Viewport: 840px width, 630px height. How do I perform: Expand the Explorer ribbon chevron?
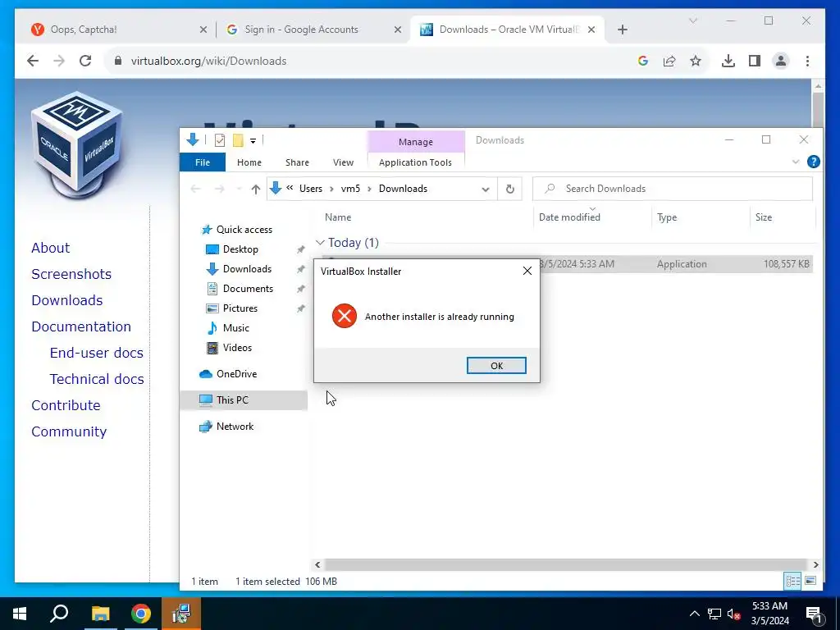pos(796,162)
